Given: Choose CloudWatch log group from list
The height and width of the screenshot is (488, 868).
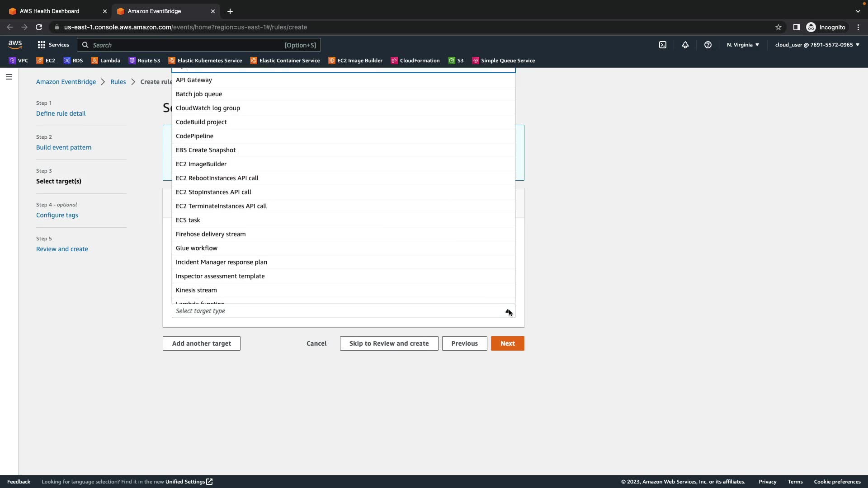Looking at the screenshot, I should [x=208, y=108].
